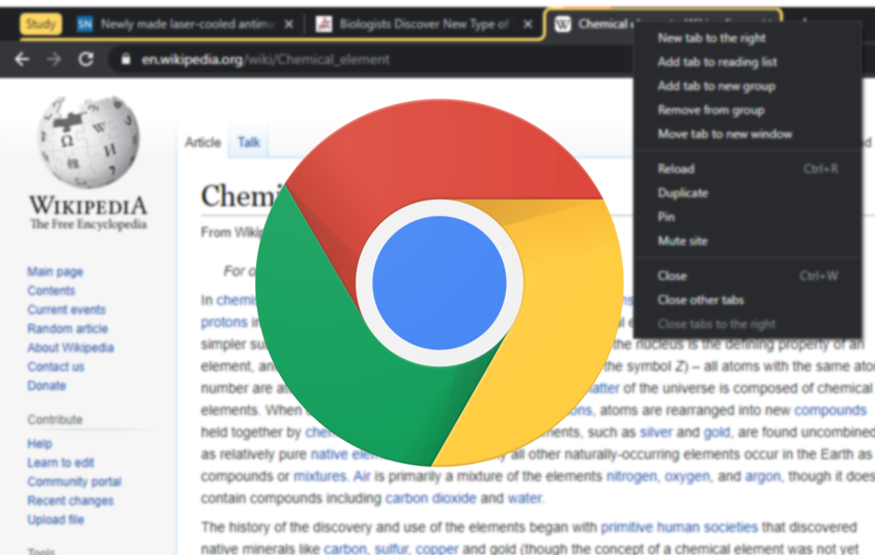
Task: Open the 'Main page' sidebar link
Action: 55,272
